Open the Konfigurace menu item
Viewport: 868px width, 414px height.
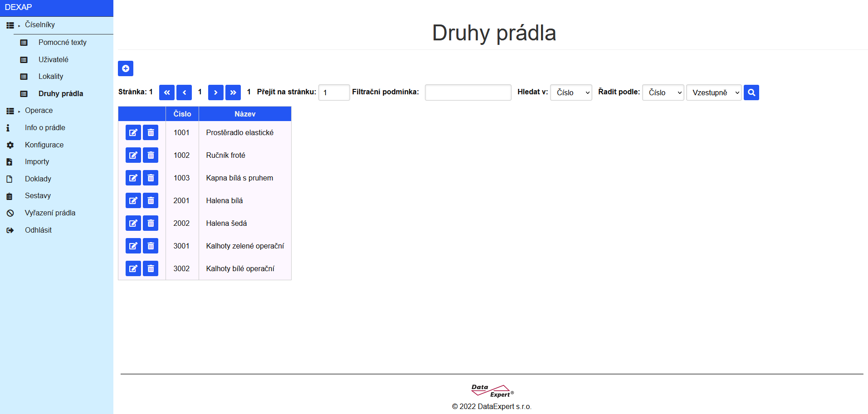click(44, 145)
